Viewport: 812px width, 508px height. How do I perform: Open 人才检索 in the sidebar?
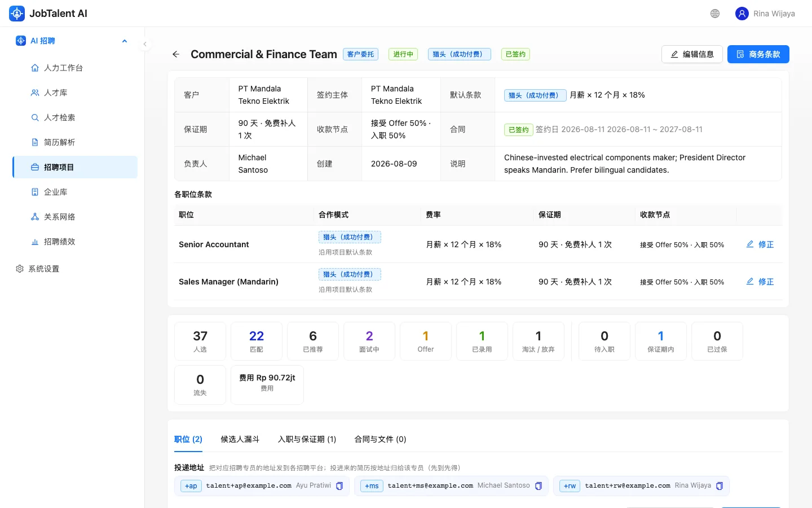pos(75,117)
